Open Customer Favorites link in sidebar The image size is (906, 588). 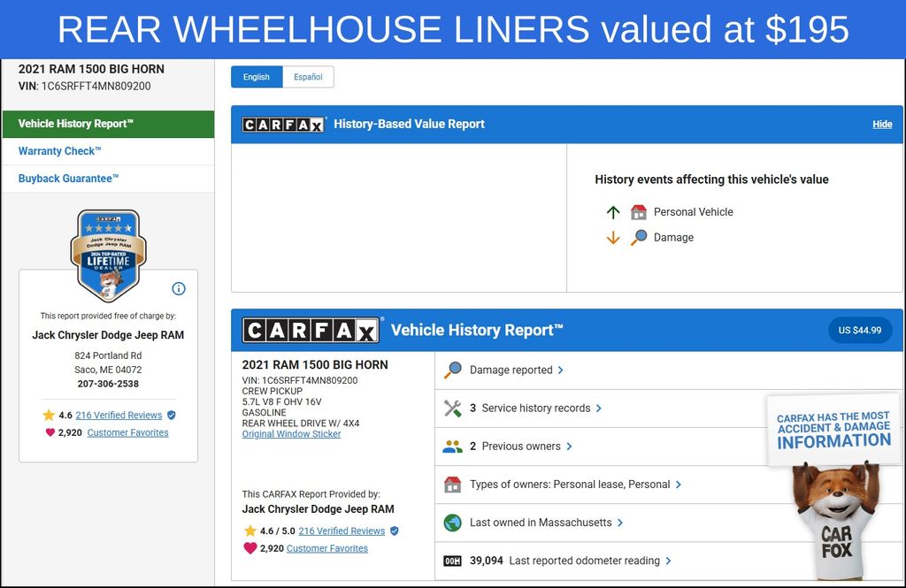click(127, 432)
